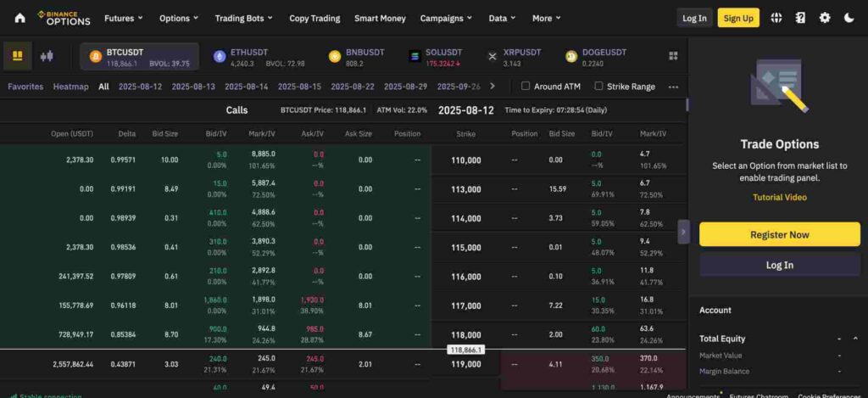Click call bid price 900.0
The image size is (868, 398).
pos(218,328)
